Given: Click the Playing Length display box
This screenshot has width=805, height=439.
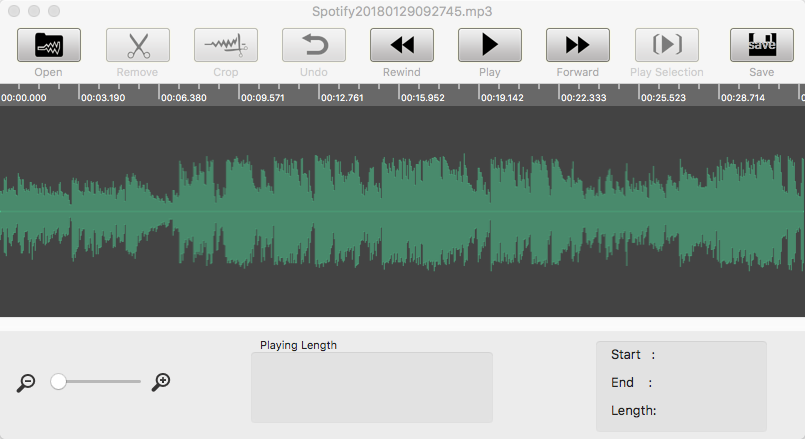Looking at the screenshot, I should pos(371,387).
